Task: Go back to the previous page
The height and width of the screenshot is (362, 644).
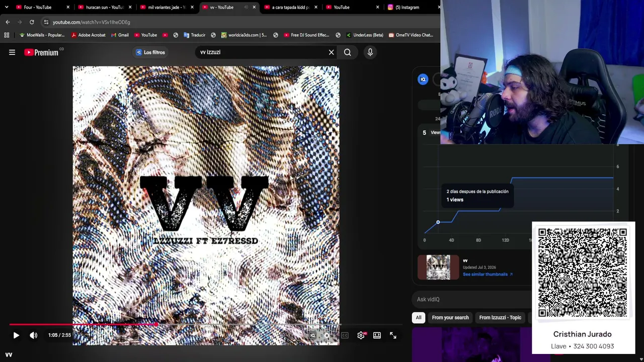Action: click(8, 22)
